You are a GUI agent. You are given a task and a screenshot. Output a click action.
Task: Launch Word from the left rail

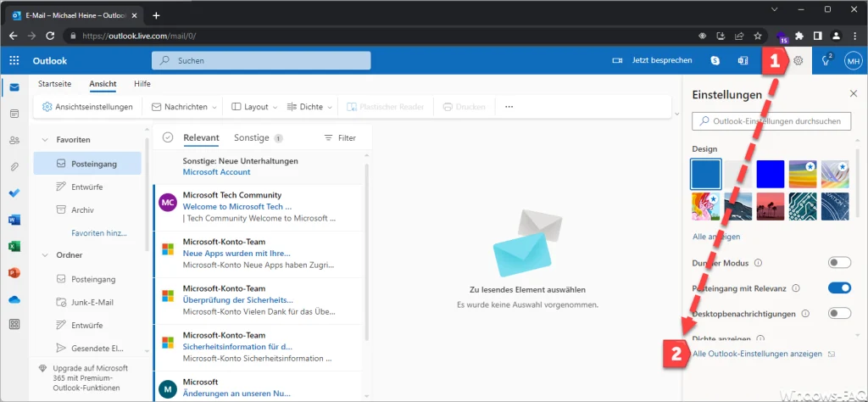point(14,220)
